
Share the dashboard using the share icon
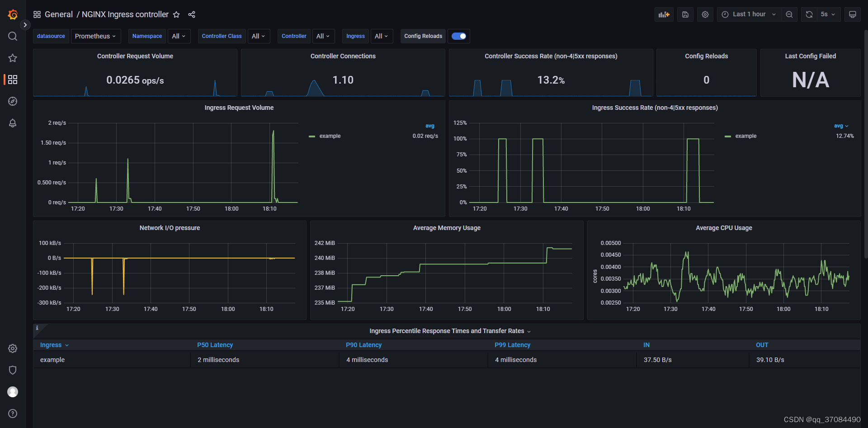pos(192,14)
